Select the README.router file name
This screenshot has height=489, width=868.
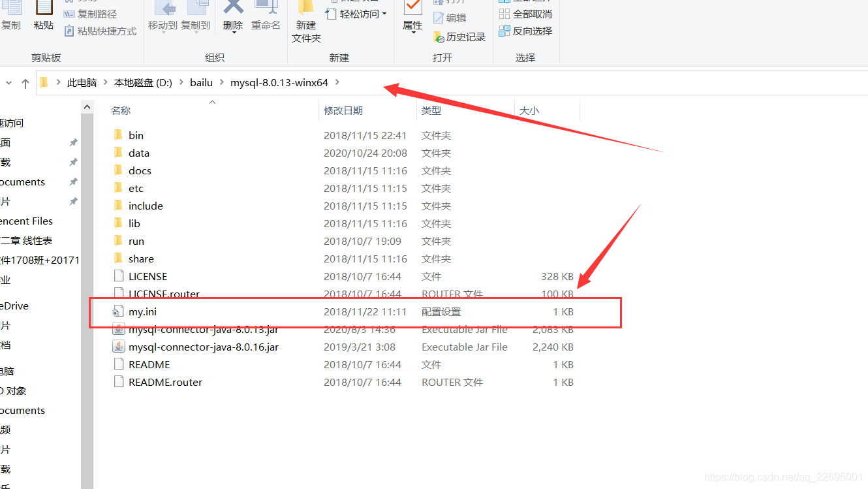(x=166, y=382)
